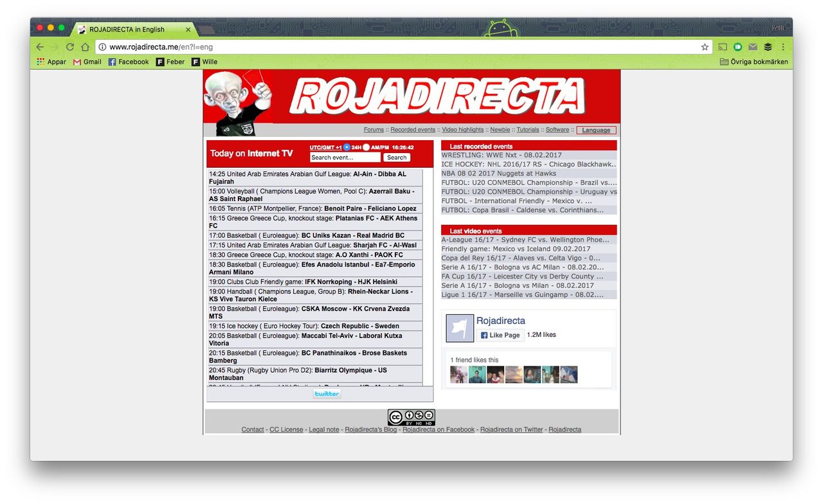
Task: Expand the A.O Xanthi - PAOK FC event
Action: click(x=315, y=255)
